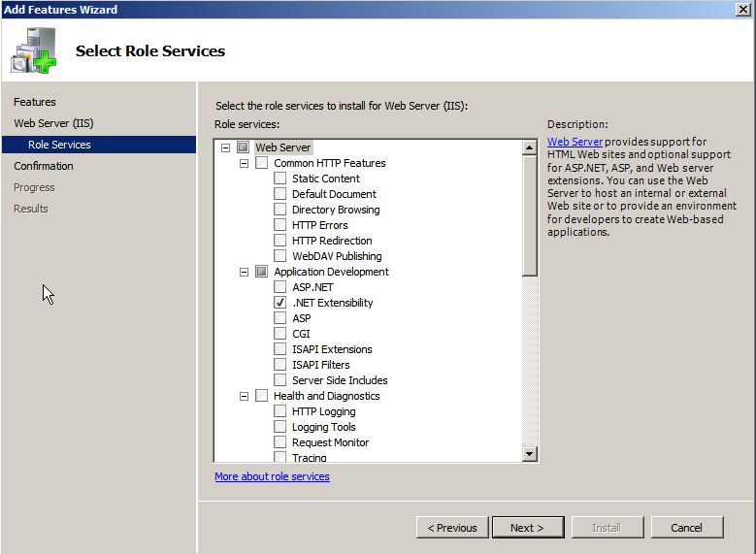Collapse the Web Server tree node
The height and width of the screenshot is (554, 756).
226,147
